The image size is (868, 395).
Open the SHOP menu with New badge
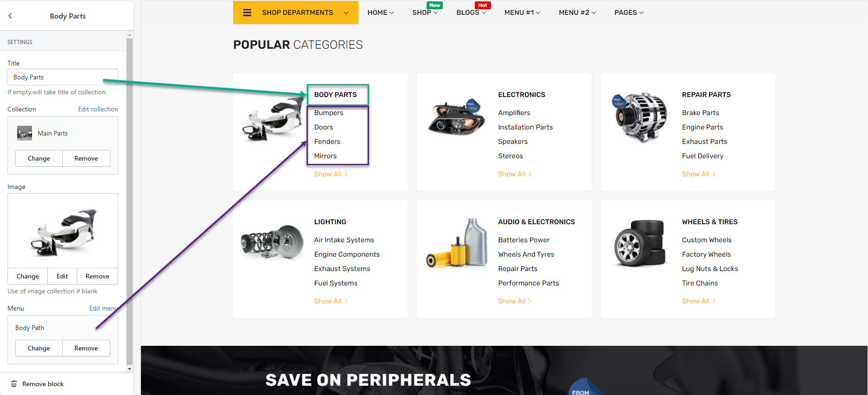[425, 13]
